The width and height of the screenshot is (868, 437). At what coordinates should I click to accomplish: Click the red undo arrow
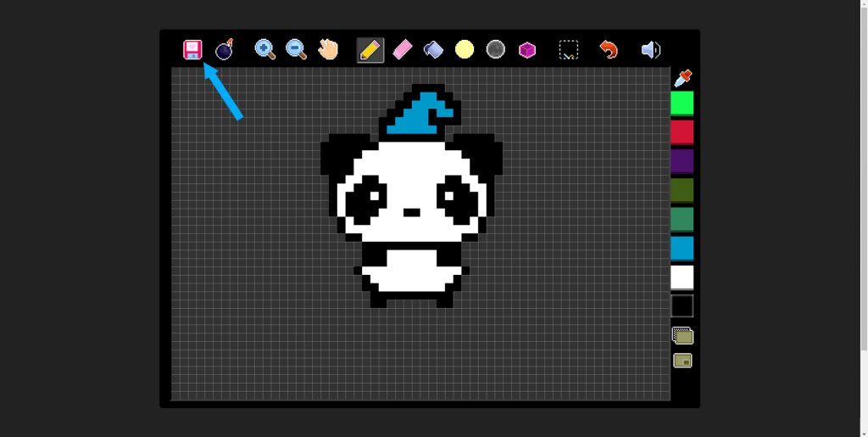pyautogui.click(x=609, y=49)
